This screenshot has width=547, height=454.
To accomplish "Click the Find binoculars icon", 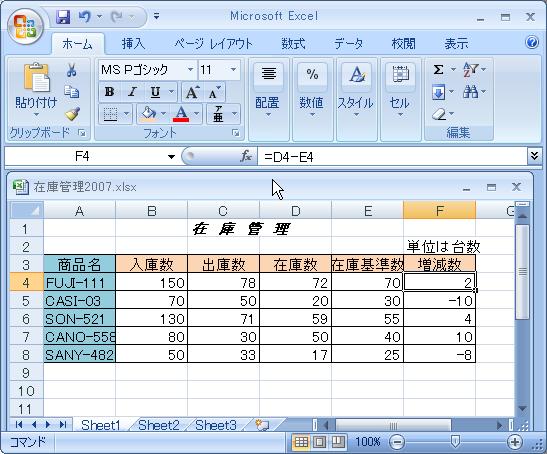I will 471,92.
